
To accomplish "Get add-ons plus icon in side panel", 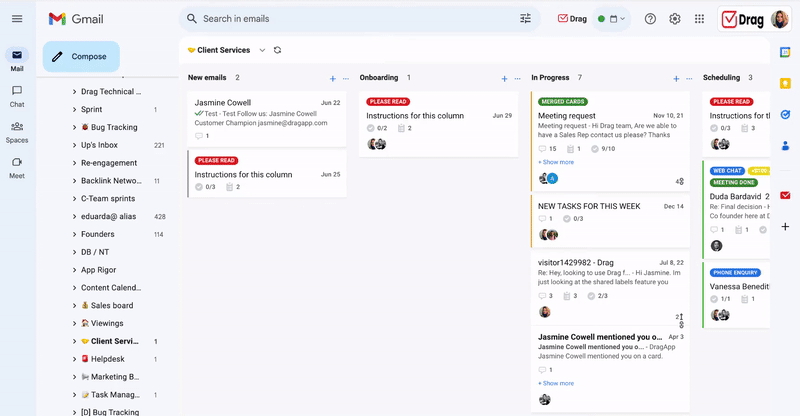I will [x=785, y=226].
